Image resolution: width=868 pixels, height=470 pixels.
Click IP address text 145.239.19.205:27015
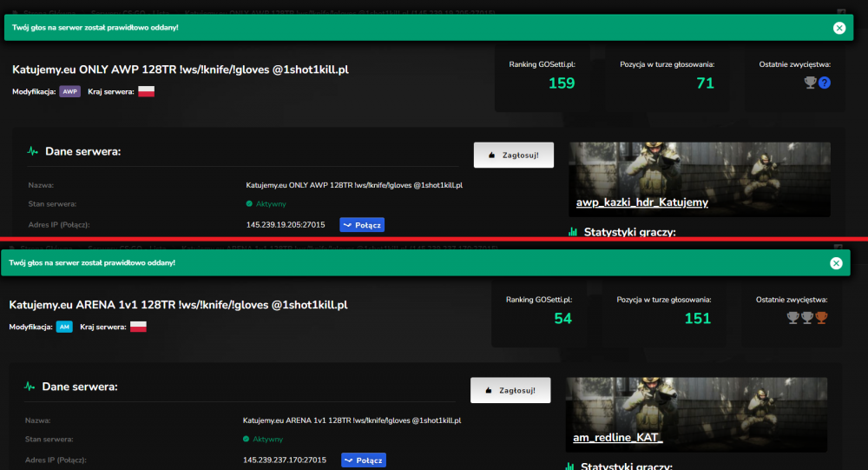286,225
